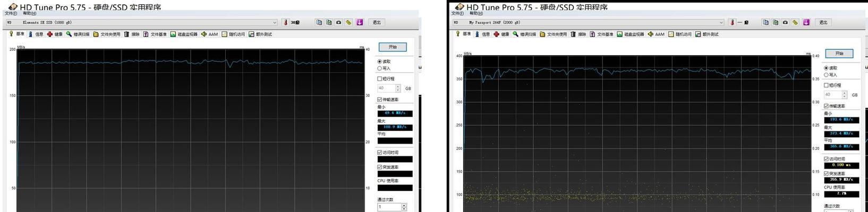The width and height of the screenshot is (868, 212).
Task: Thermometer temperature icon in Elements SE window
Action: [x=285, y=22]
